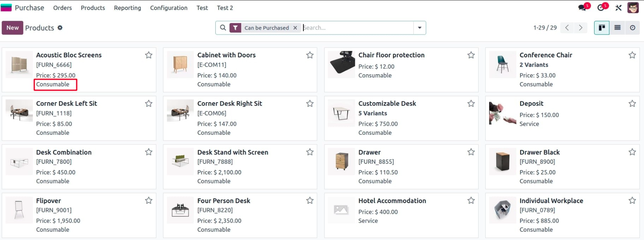This screenshot has width=644, height=240.
Task: Open the Reporting menu
Action: [127, 8]
